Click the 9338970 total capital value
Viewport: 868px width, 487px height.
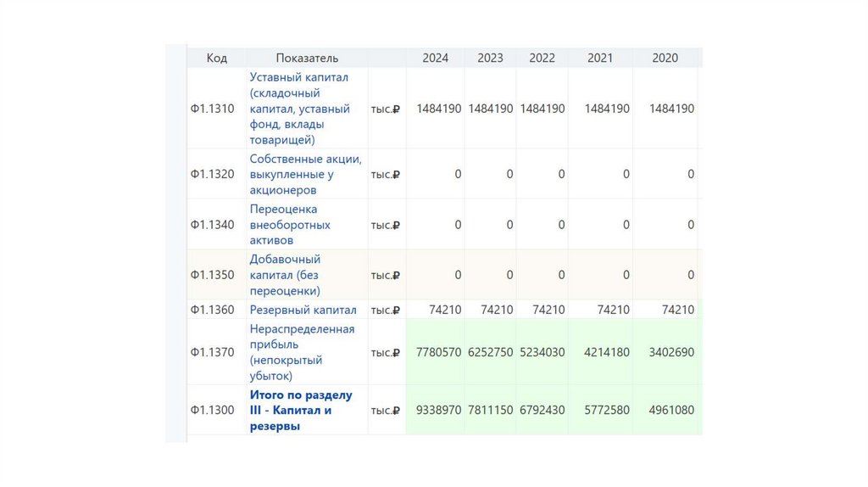[x=438, y=411]
